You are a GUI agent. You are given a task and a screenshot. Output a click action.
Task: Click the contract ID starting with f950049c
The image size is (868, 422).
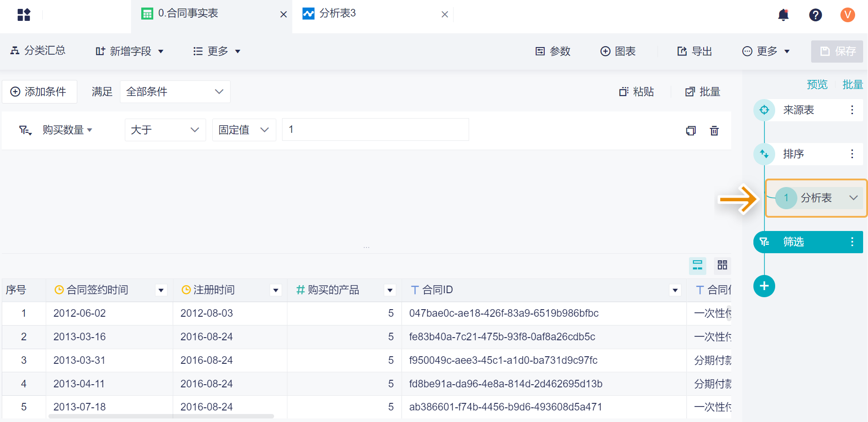[x=503, y=360]
